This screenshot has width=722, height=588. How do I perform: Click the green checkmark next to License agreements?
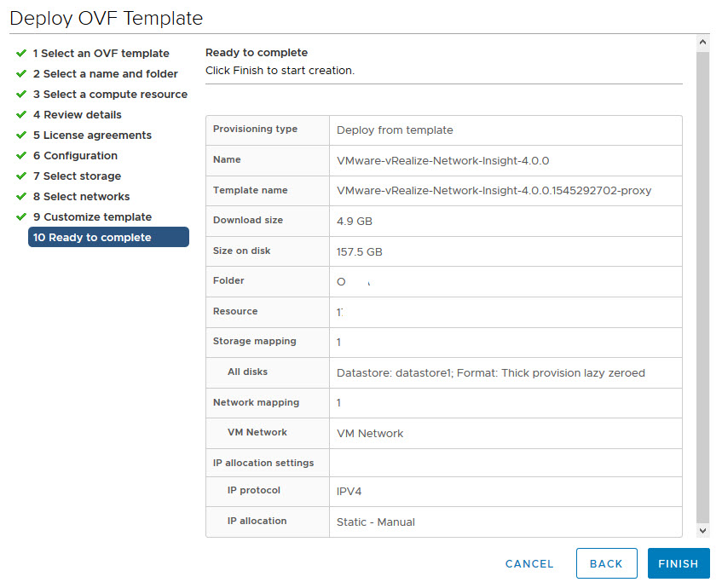coord(21,135)
